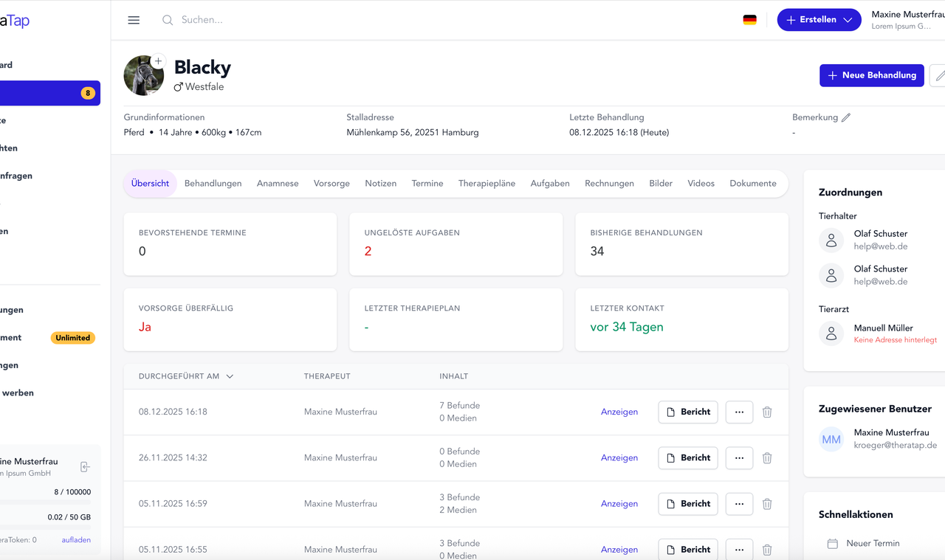Viewport: 945px width, 560px height.
Task: Sort by Durchgeführt am chevron
Action: [x=230, y=376]
